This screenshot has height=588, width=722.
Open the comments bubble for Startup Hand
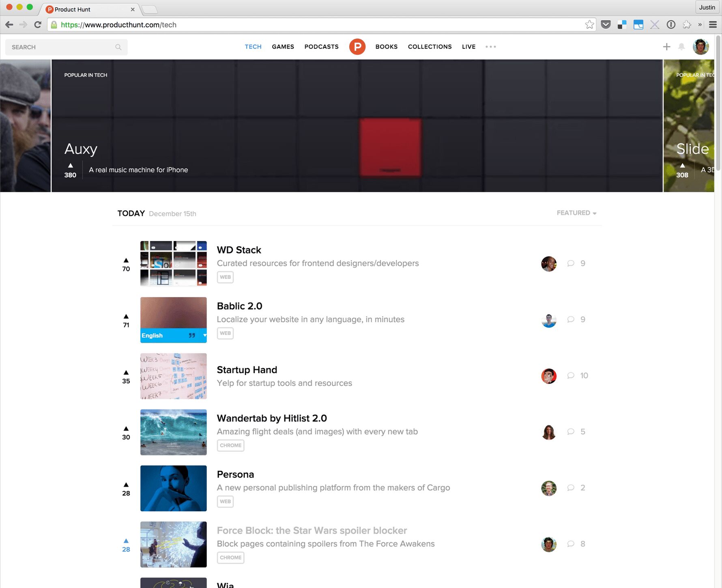coord(571,375)
